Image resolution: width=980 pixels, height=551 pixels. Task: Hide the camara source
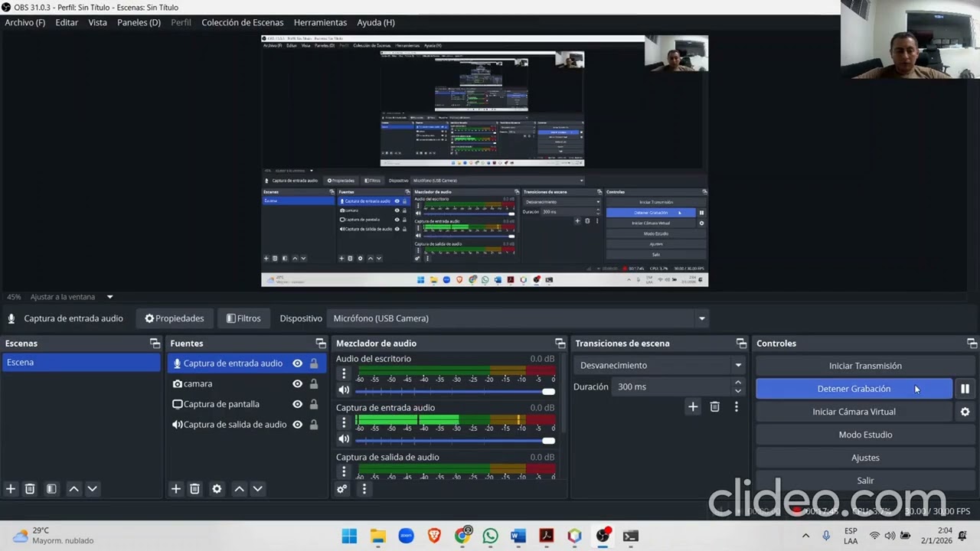tap(297, 384)
